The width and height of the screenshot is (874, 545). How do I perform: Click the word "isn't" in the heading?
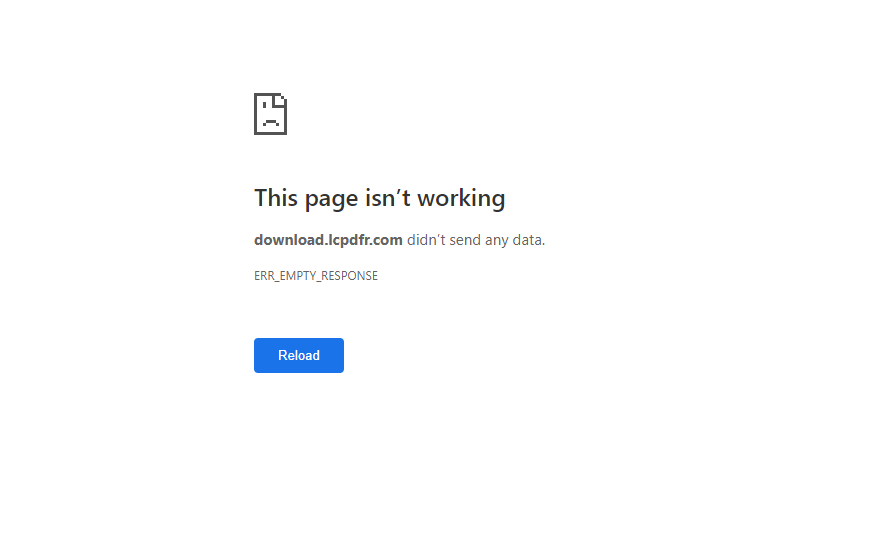point(388,198)
